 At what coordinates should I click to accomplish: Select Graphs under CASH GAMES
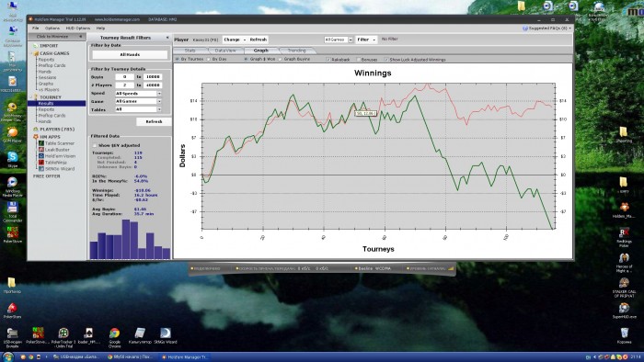click(x=46, y=84)
